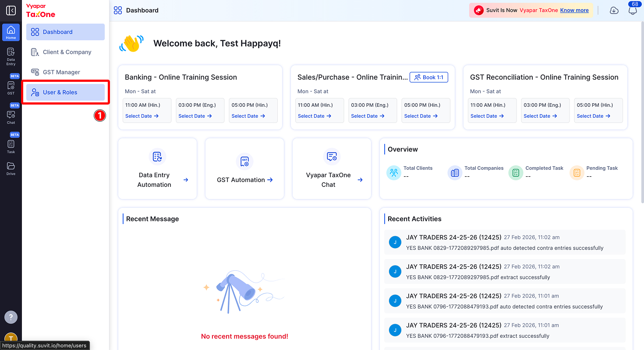The image size is (644, 350).
Task: Click the Dashboard header grid icon
Action: [x=117, y=10]
